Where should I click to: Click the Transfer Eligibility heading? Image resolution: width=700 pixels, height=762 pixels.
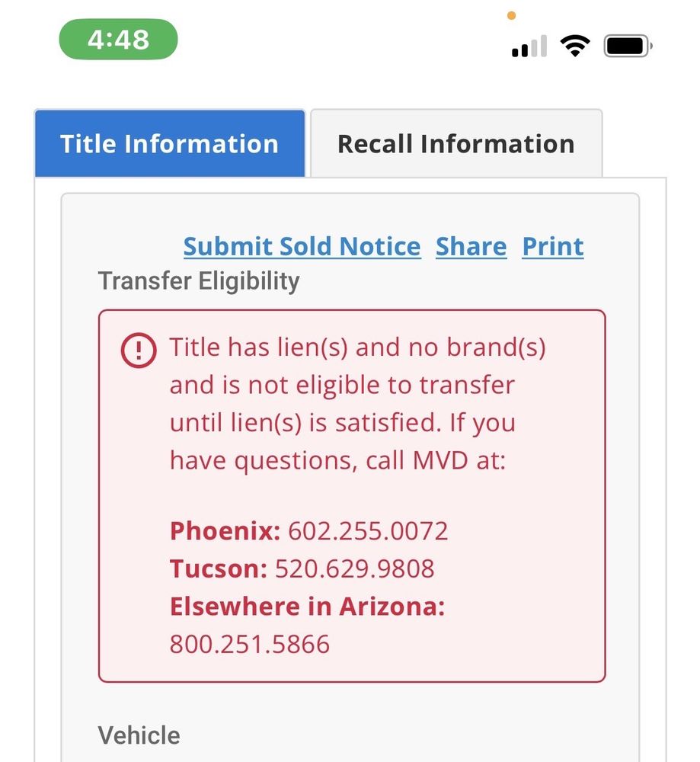tap(199, 281)
